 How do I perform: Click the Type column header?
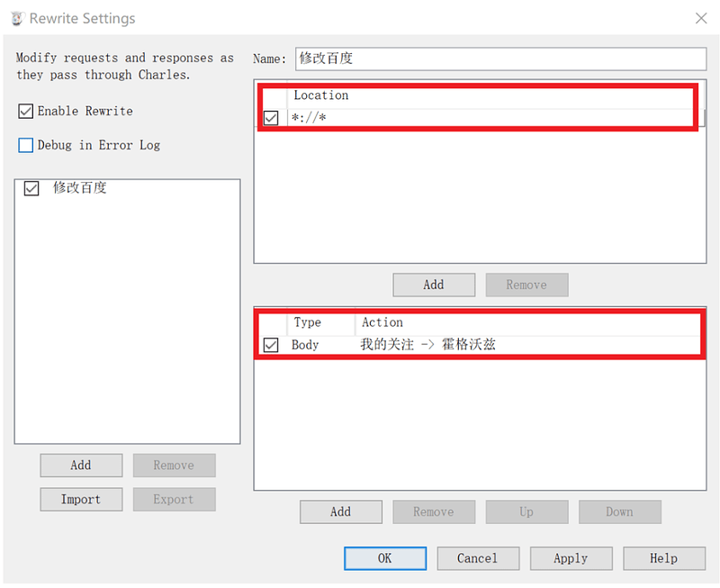(x=308, y=322)
